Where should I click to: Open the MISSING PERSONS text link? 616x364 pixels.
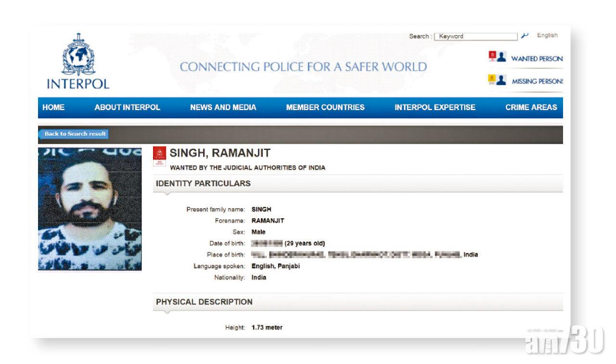[x=537, y=81]
